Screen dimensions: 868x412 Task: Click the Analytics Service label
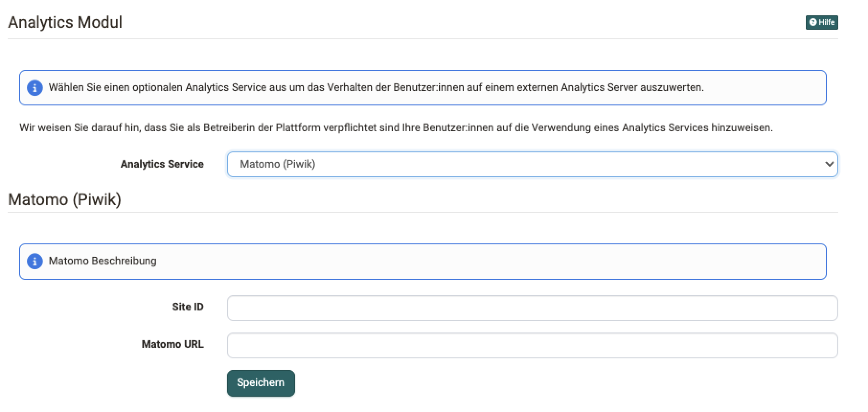point(162,164)
